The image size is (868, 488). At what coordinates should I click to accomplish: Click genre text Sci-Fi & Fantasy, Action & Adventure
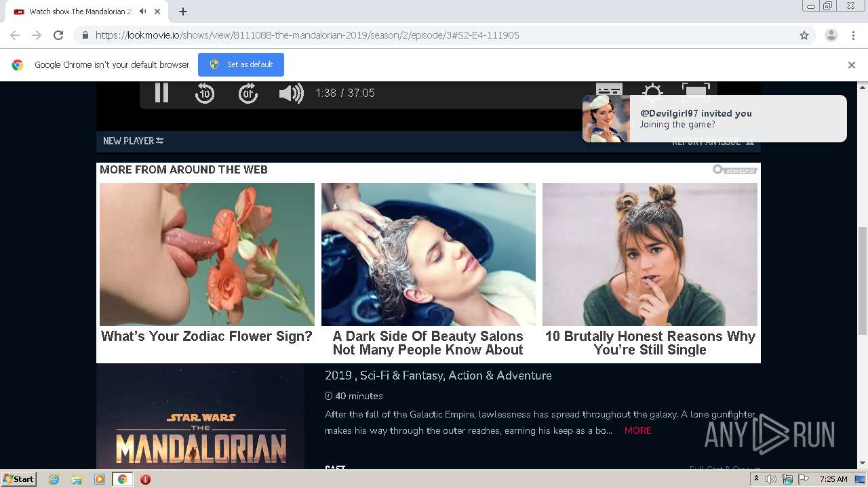point(456,375)
